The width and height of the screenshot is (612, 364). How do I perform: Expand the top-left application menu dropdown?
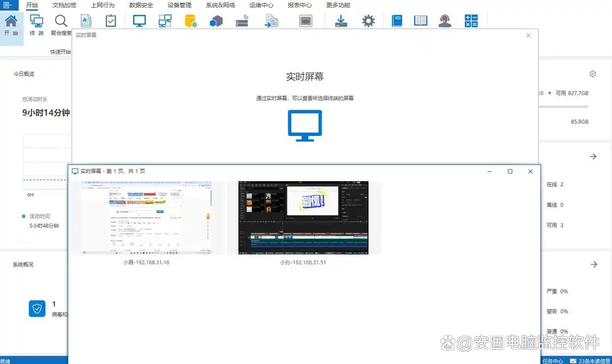point(9,5)
